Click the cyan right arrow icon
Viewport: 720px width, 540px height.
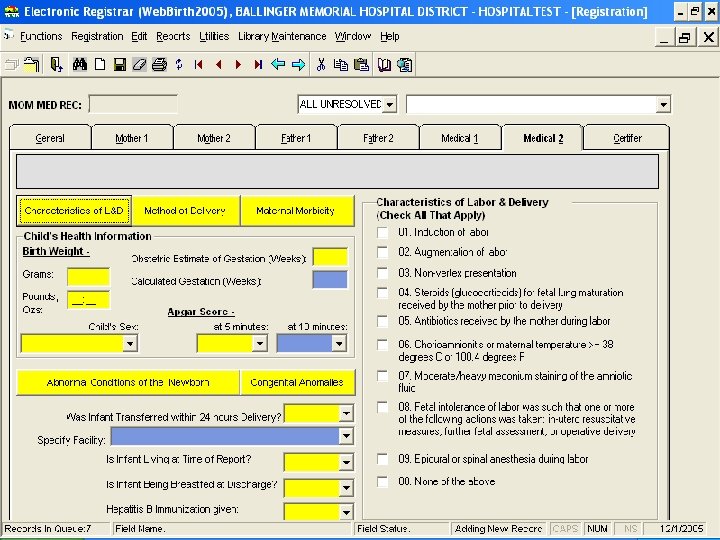298,65
